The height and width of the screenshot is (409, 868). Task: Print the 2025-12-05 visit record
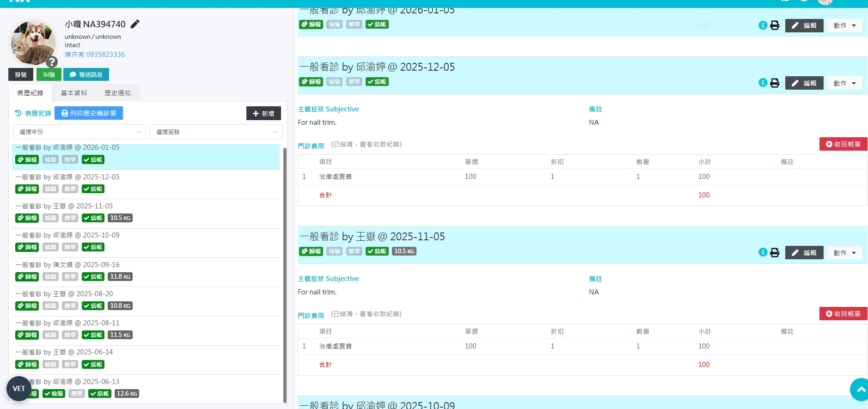pyautogui.click(x=775, y=83)
